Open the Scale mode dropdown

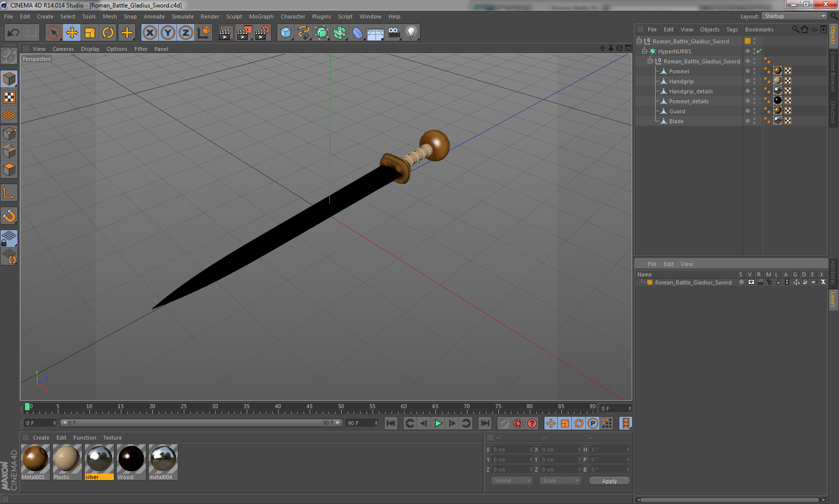(560, 481)
